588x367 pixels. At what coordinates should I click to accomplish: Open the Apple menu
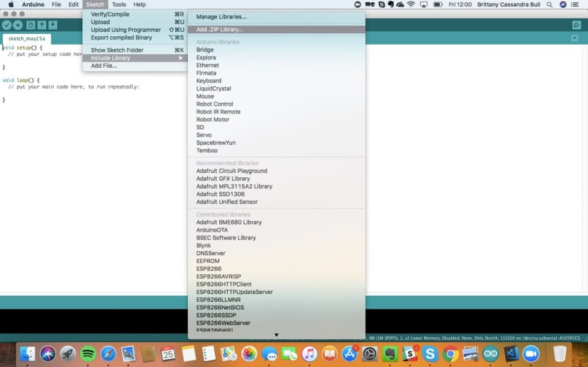pos(11,4)
